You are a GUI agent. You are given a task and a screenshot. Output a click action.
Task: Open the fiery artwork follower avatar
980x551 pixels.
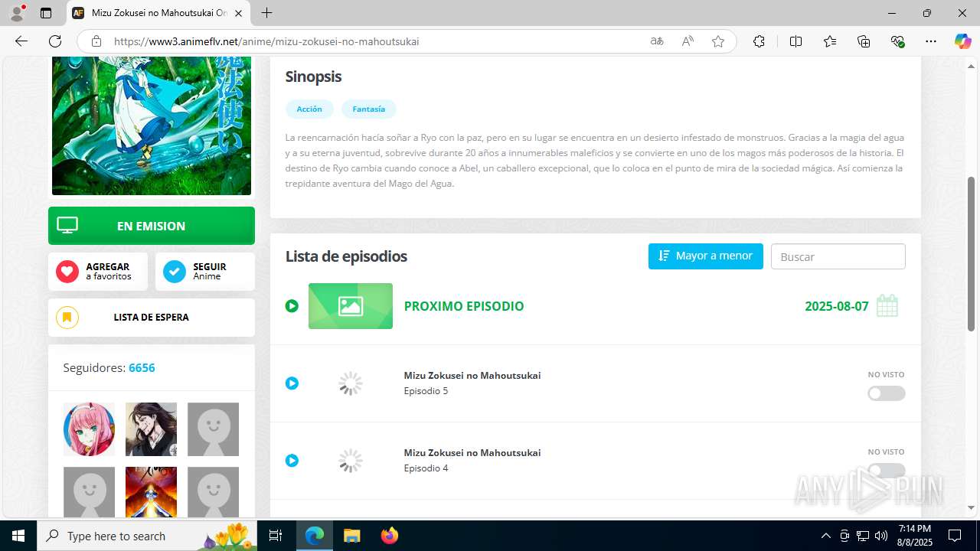151,492
